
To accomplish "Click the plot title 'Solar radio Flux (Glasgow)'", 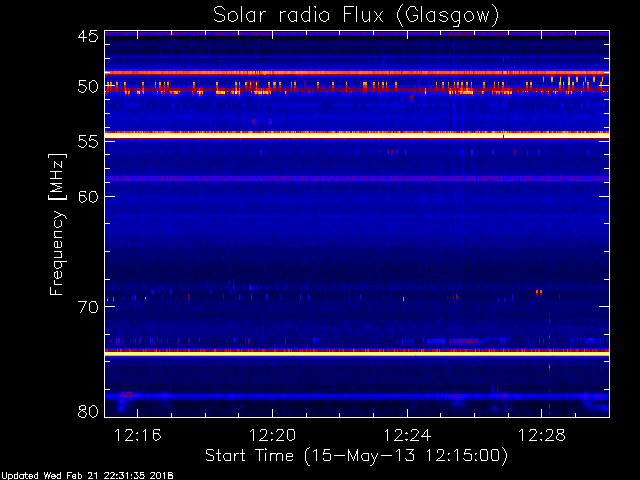I will point(356,16).
